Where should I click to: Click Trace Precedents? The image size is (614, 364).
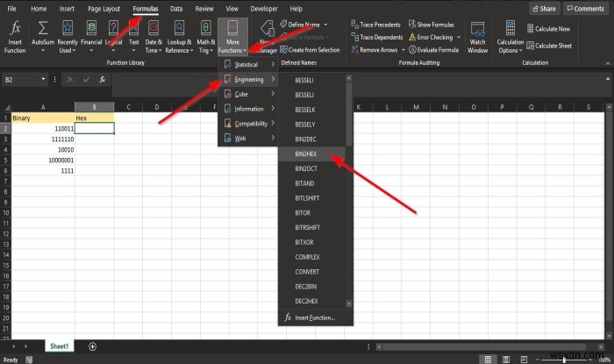[x=376, y=25]
